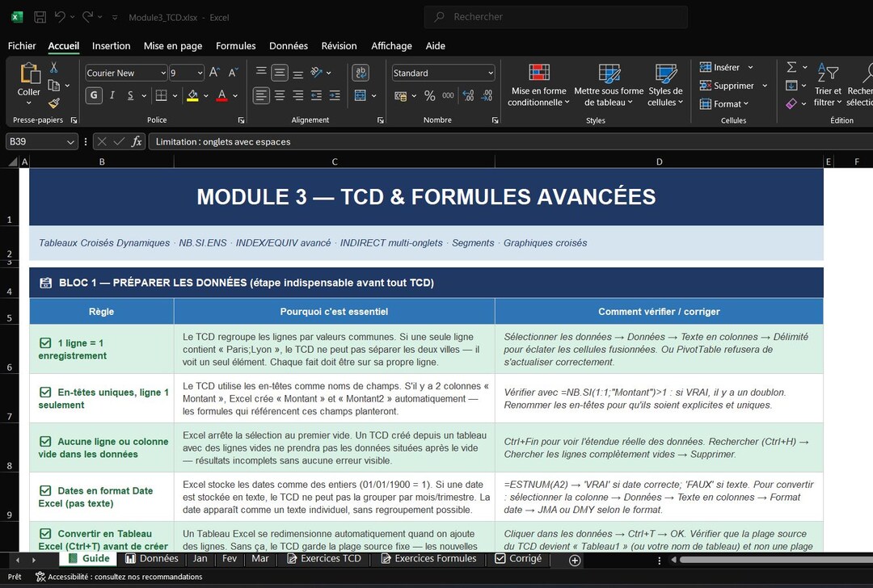
Task: Click the decrease indent icon
Action: [x=316, y=95]
